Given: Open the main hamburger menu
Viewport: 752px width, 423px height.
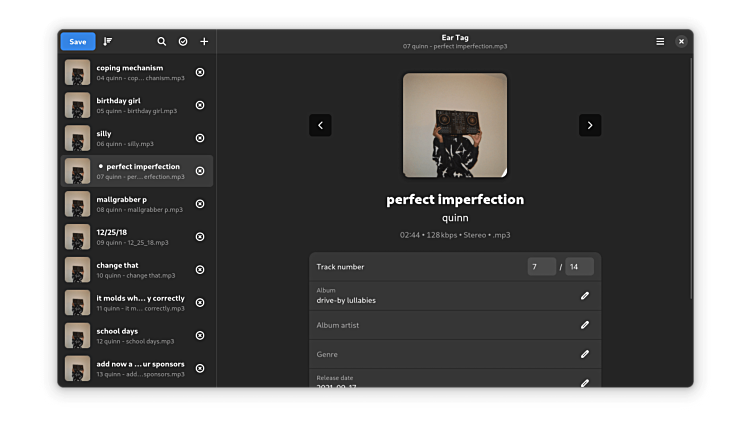Looking at the screenshot, I should [660, 41].
